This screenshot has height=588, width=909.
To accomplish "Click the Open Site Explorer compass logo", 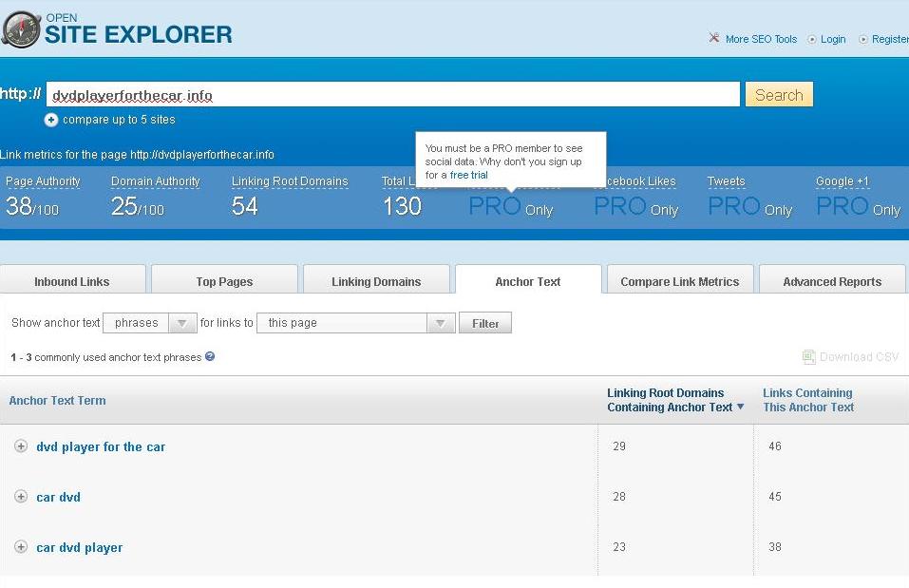I will coord(22,29).
